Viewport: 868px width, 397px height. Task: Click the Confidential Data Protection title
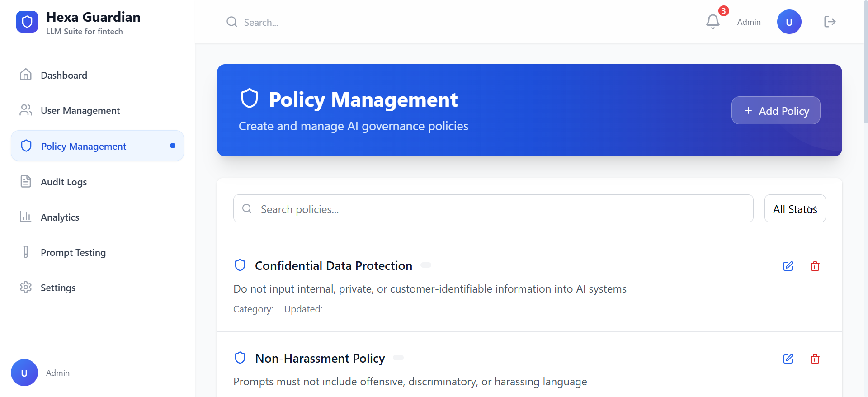click(x=333, y=266)
